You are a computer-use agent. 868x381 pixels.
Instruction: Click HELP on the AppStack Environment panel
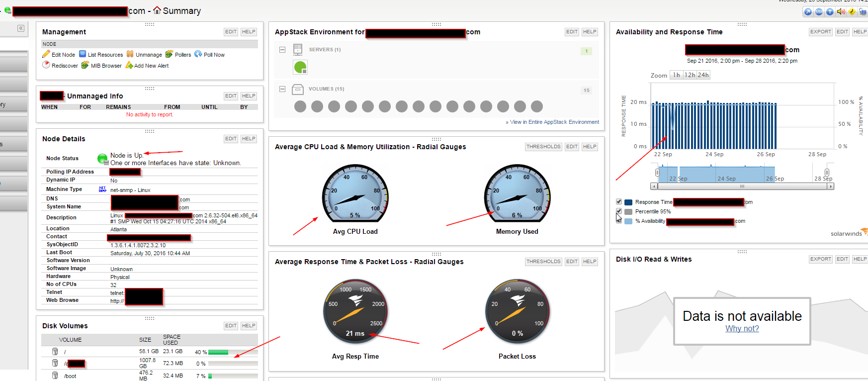590,32
